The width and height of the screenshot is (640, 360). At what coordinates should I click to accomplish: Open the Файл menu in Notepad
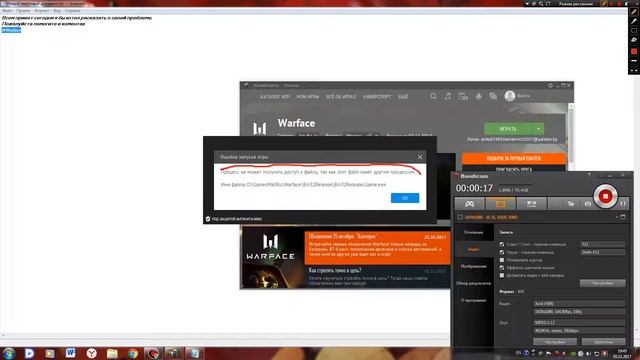tap(7, 11)
